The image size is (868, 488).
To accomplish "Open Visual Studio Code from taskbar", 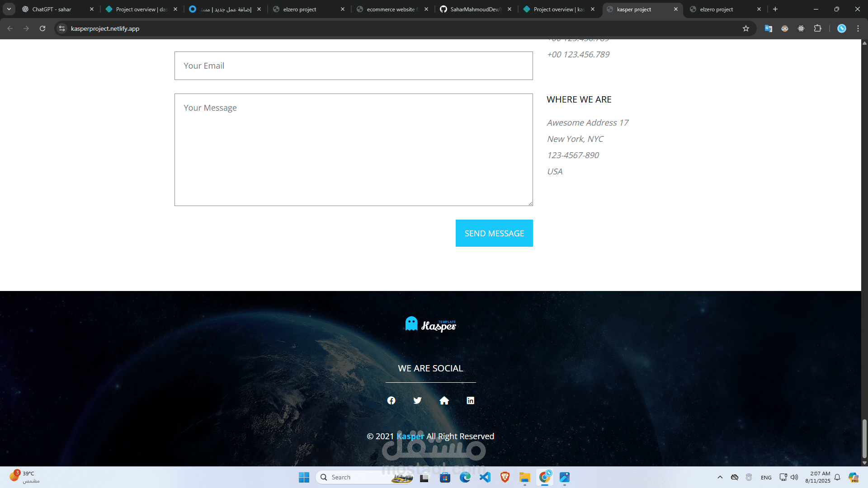I will [x=485, y=477].
